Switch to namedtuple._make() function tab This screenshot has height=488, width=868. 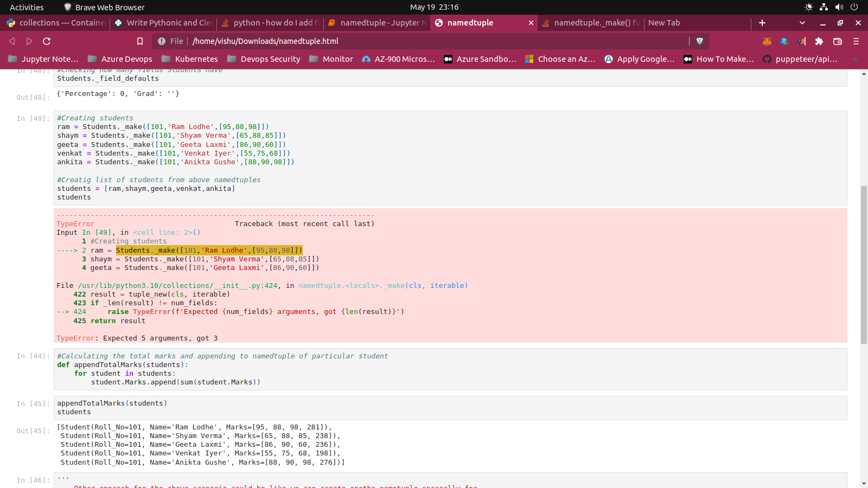coord(591,23)
